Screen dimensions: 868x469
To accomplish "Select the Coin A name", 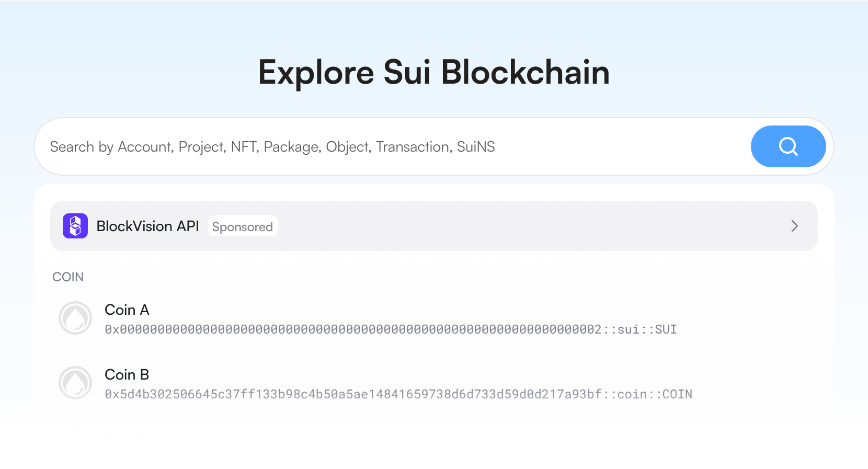I will (x=127, y=310).
